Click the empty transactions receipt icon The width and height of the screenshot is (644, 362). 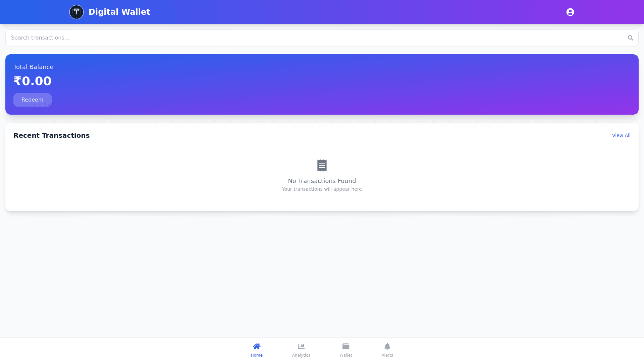(322, 165)
